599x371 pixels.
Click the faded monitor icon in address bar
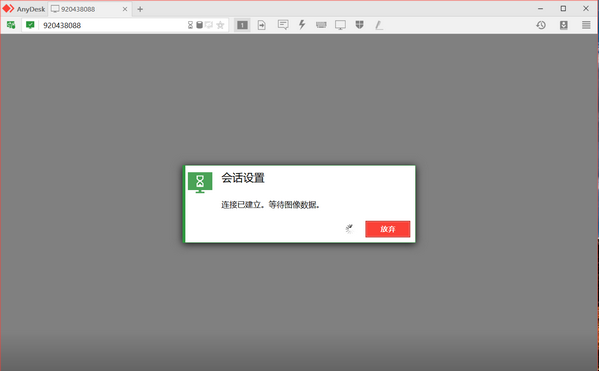(x=209, y=25)
